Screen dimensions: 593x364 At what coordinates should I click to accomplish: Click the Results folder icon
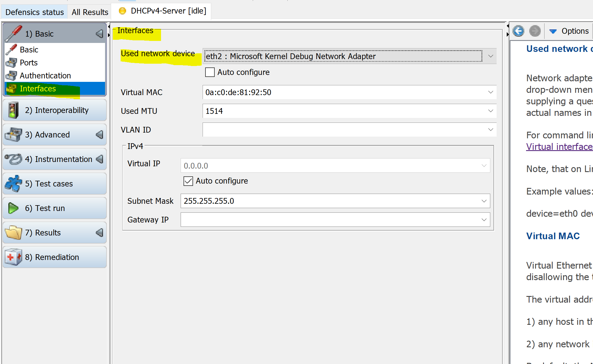13,233
